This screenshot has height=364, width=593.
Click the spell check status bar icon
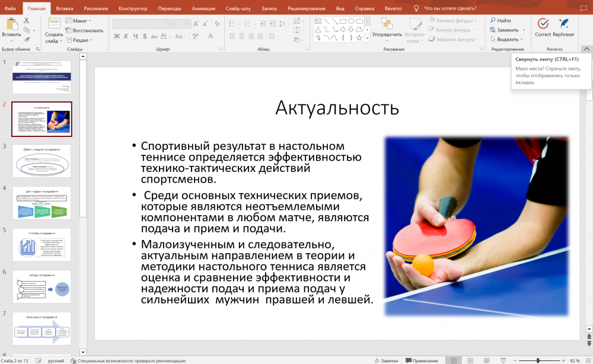click(x=38, y=360)
